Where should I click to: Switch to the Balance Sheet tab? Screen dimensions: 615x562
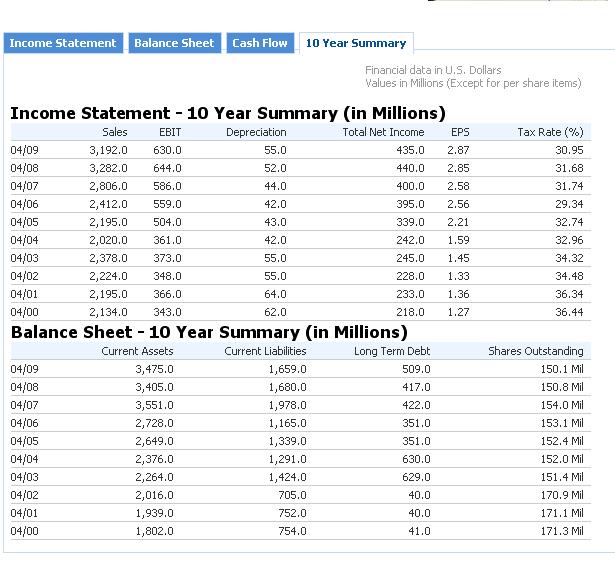click(174, 43)
